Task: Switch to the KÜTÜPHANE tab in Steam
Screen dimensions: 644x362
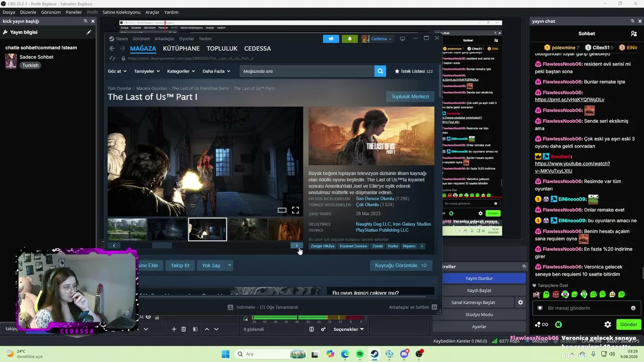Action: click(181, 49)
